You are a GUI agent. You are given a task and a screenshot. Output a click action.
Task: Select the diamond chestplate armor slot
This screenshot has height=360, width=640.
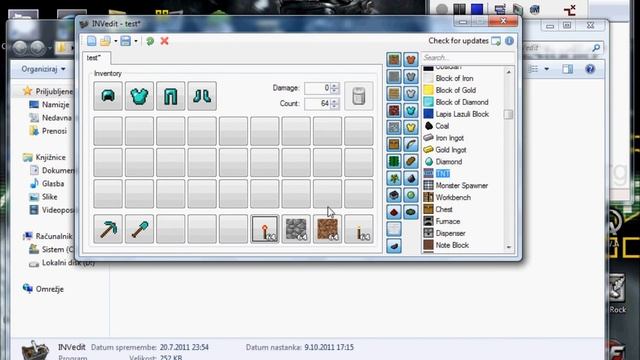(x=139, y=96)
